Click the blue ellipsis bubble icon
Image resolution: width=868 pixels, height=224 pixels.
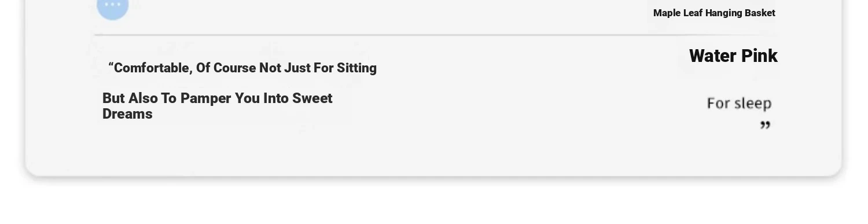point(112,6)
